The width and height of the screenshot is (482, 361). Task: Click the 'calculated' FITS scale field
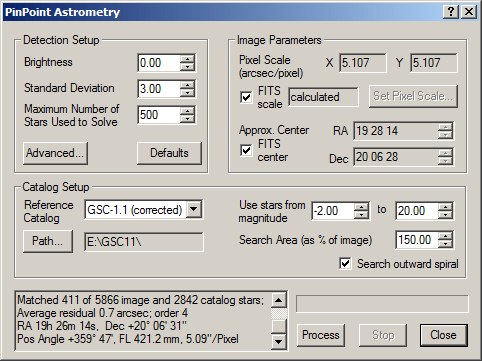pos(323,97)
